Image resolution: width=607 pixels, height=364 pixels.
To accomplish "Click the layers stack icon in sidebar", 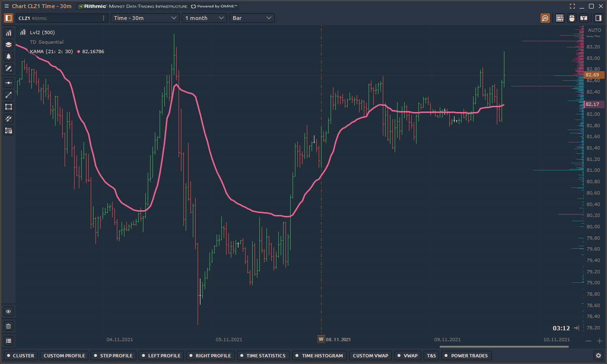I will pos(9,45).
